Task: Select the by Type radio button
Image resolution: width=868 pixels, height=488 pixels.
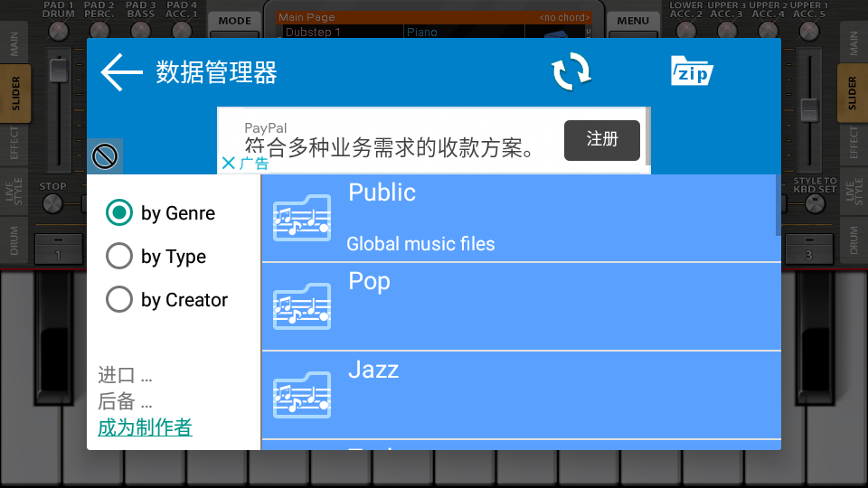Action: point(119,257)
